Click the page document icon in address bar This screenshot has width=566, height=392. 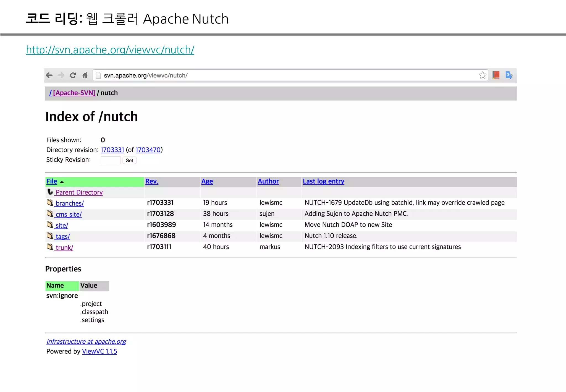(x=98, y=75)
